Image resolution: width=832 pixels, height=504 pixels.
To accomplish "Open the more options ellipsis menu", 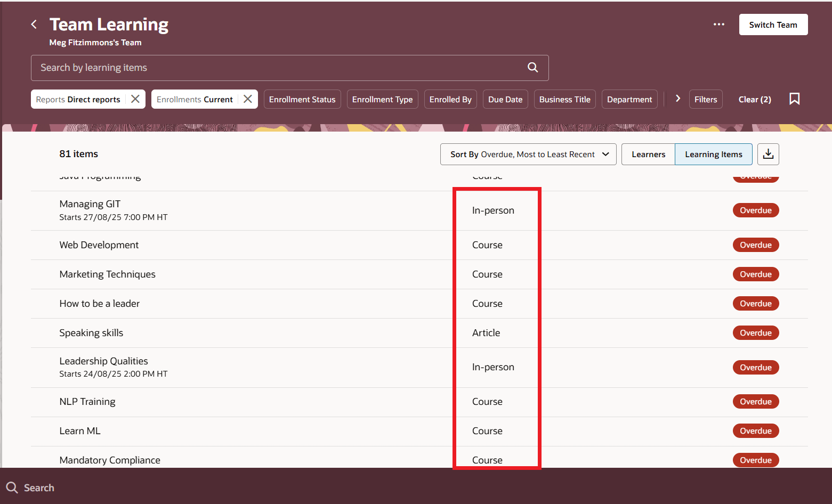I will pyautogui.click(x=719, y=24).
